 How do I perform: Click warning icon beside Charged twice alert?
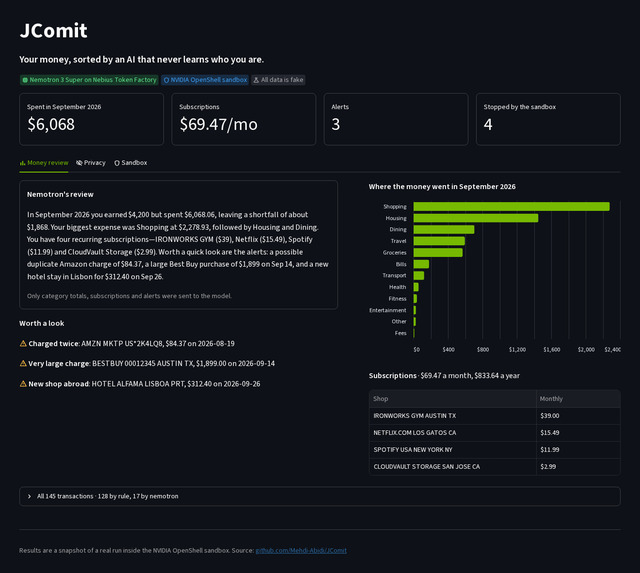(23, 344)
